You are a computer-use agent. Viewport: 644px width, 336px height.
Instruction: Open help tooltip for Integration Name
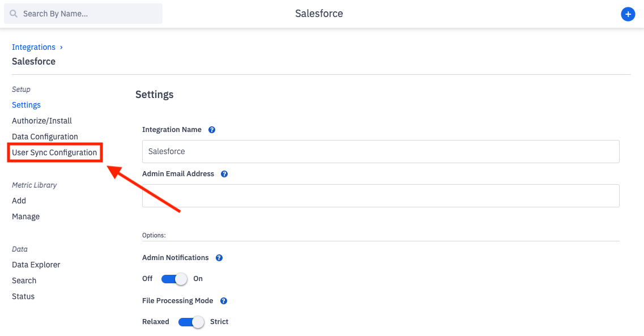[212, 130]
